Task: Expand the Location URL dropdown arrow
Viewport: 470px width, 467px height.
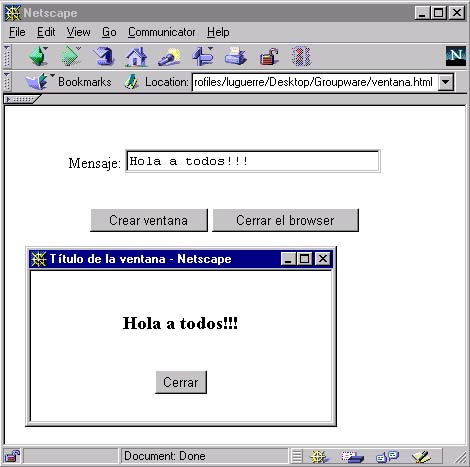Action: pos(446,82)
